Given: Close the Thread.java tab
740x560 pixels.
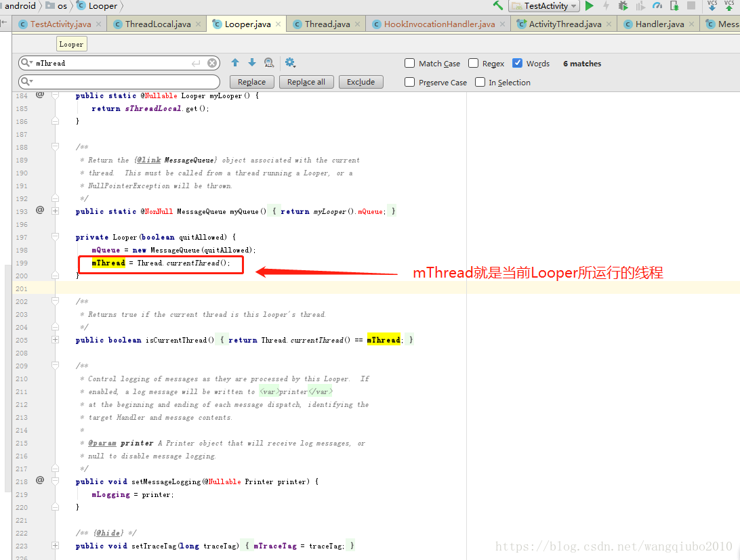Looking at the screenshot, I should pos(357,24).
